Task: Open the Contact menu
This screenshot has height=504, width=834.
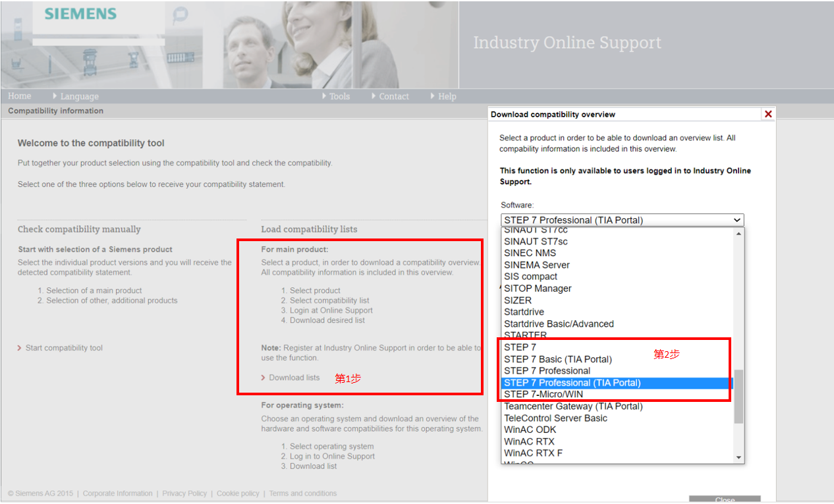Action: pos(394,96)
